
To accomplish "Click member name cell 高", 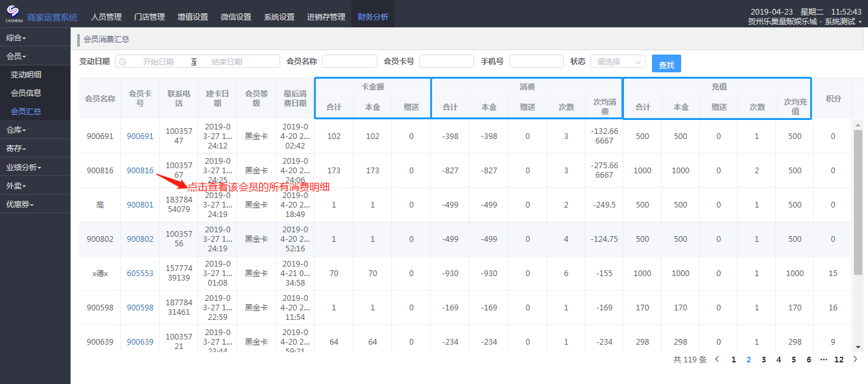I will pos(100,205).
